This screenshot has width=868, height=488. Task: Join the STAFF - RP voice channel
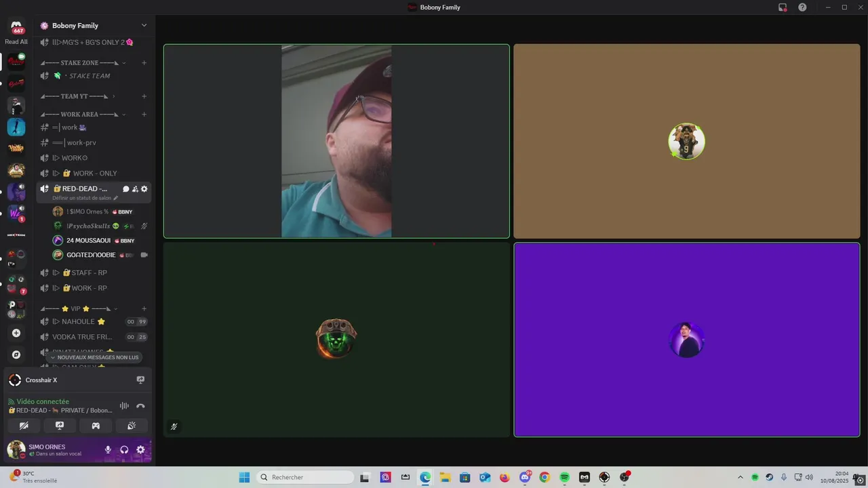(x=94, y=272)
